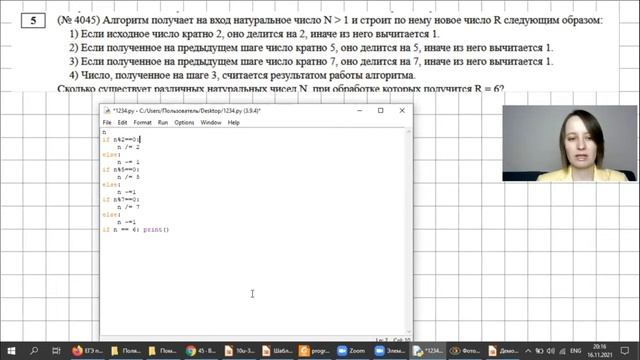Expand the hidden system tray icons chevron
The height and width of the screenshot is (360, 640).
point(528,351)
